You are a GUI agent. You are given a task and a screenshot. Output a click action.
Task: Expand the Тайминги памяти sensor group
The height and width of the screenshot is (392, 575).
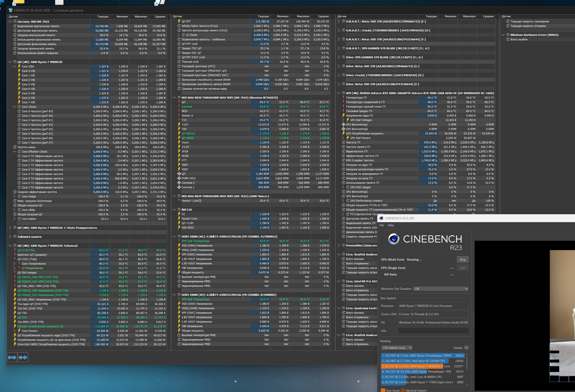point(10,237)
